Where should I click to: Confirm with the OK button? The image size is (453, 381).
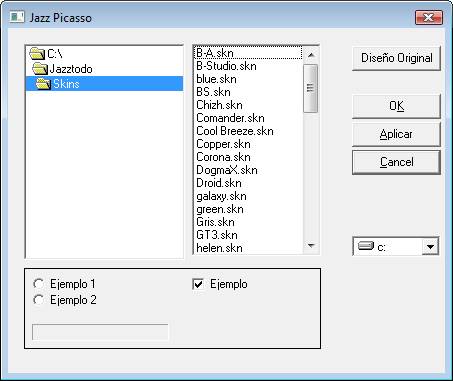tap(396, 106)
